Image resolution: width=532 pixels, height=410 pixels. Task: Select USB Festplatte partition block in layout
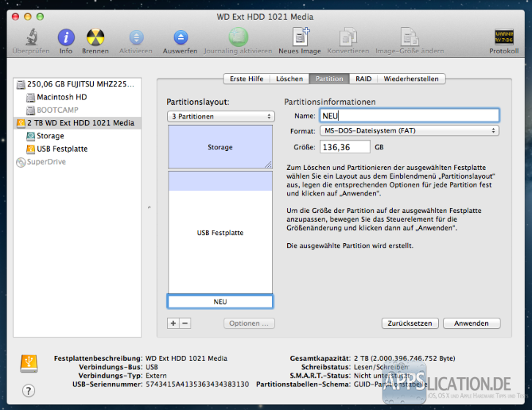(x=220, y=233)
